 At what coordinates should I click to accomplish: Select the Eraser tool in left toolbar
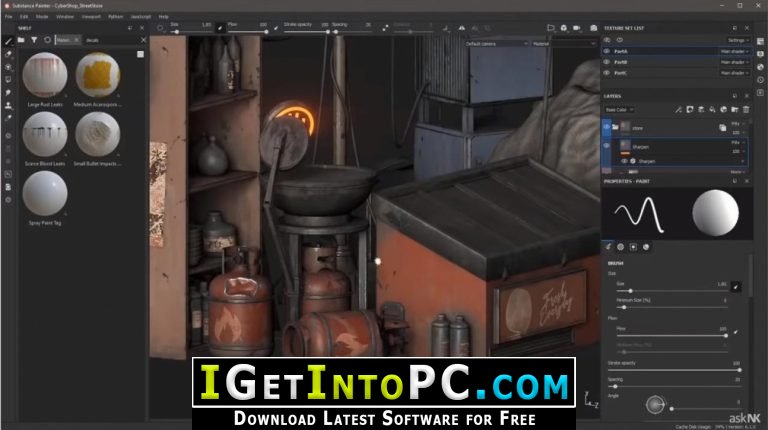pyautogui.click(x=9, y=54)
